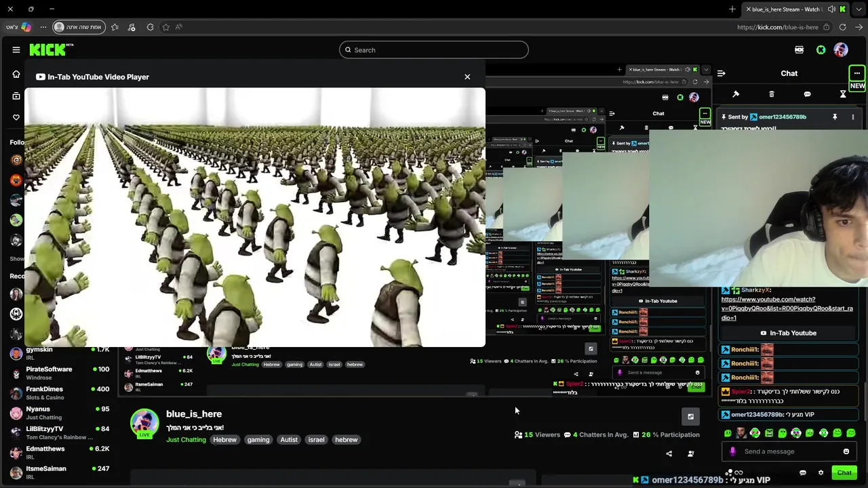Screen dimensions: 868x488
Task: Insert the face photo emote from quick row
Action: click(741, 433)
